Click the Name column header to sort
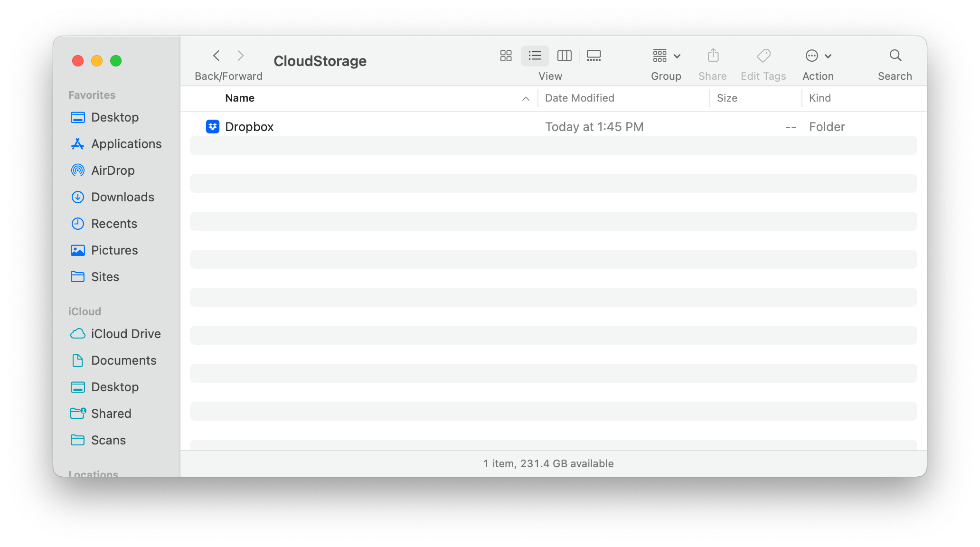This screenshot has height=547, width=980. click(240, 97)
